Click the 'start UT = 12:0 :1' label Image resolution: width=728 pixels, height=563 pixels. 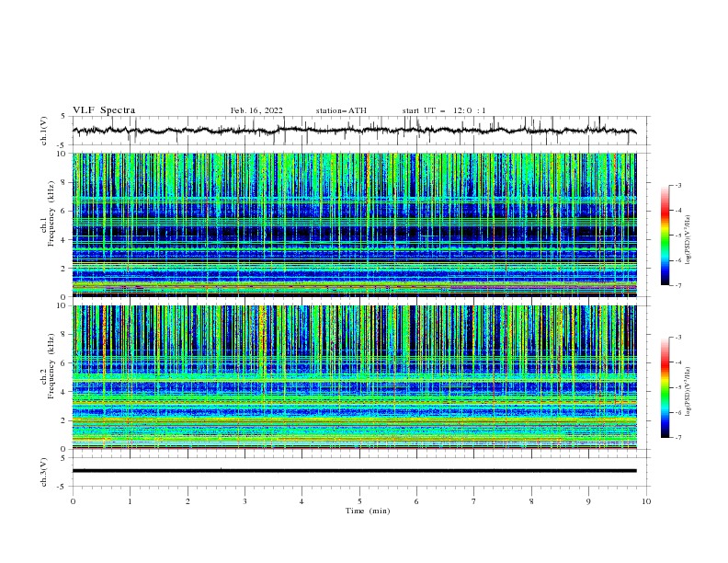coord(444,110)
